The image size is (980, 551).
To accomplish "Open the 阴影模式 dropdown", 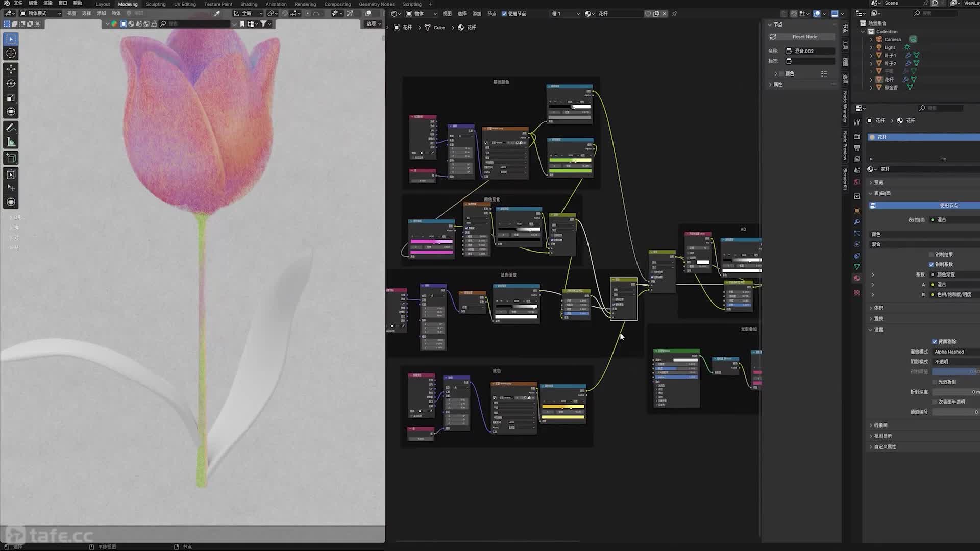I will (956, 362).
